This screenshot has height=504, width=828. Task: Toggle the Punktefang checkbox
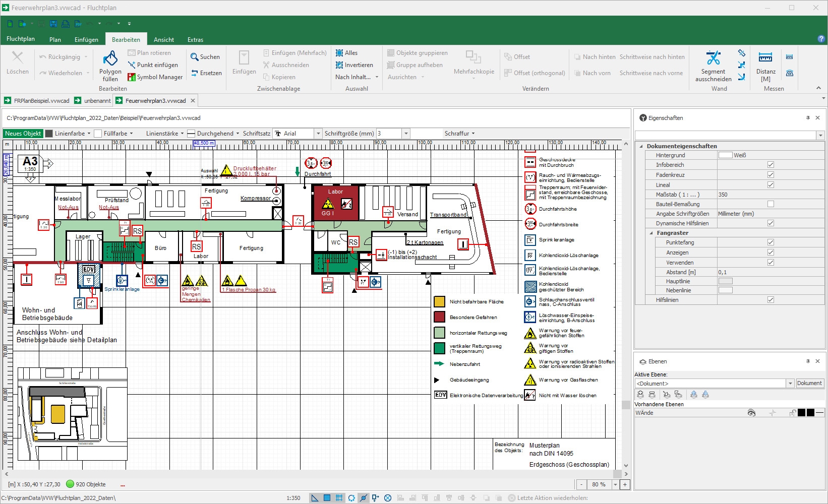(771, 242)
